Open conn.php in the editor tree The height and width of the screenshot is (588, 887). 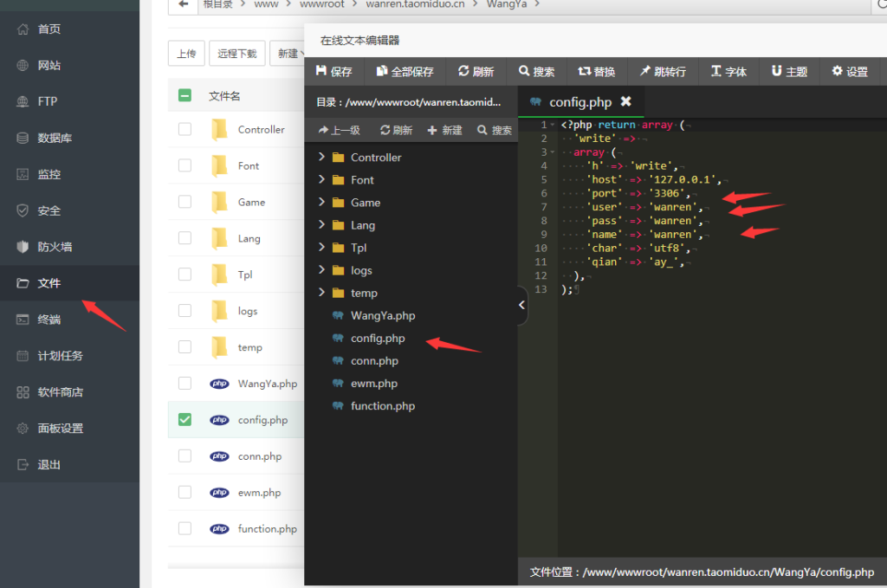(x=374, y=361)
